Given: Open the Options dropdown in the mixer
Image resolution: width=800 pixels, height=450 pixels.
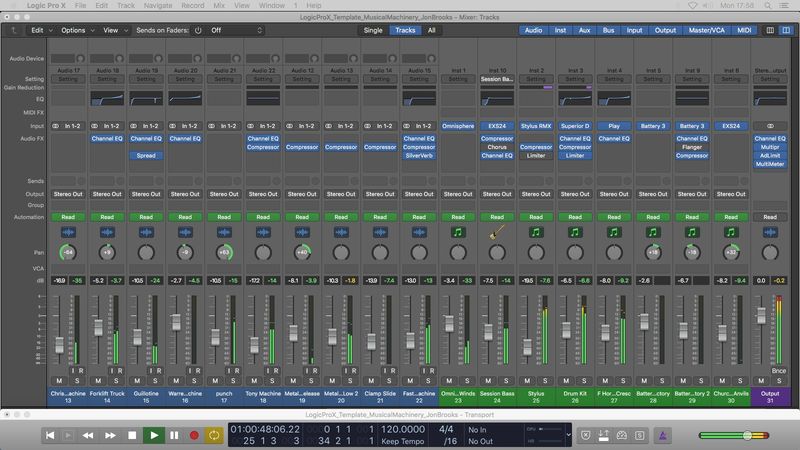Looking at the screenshot, I should pyautogui.click(x=78, y=30).
